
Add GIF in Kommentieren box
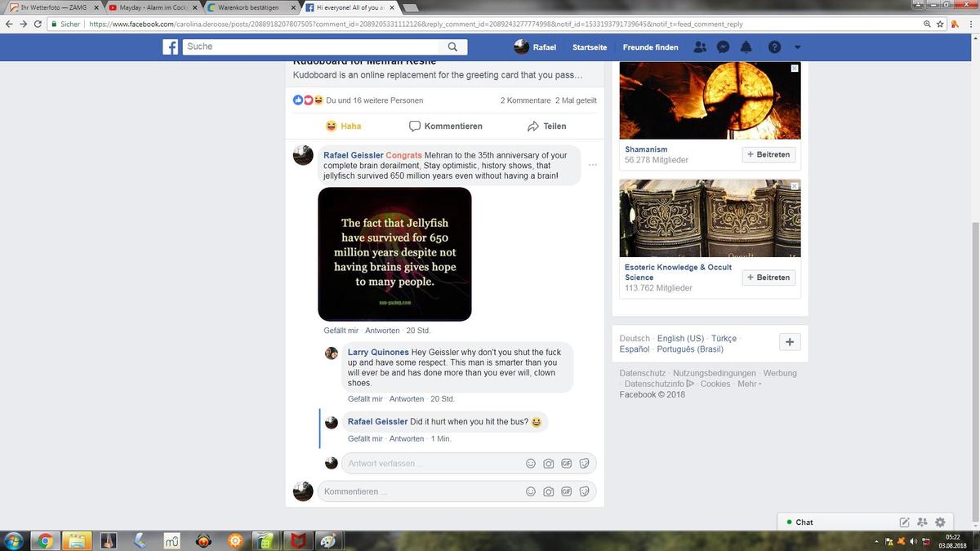567,491
